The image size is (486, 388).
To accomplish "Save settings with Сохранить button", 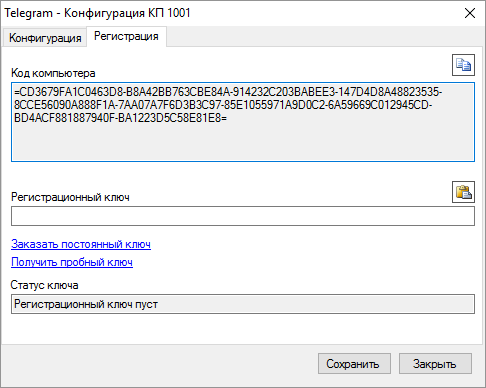I will (354, 364).
